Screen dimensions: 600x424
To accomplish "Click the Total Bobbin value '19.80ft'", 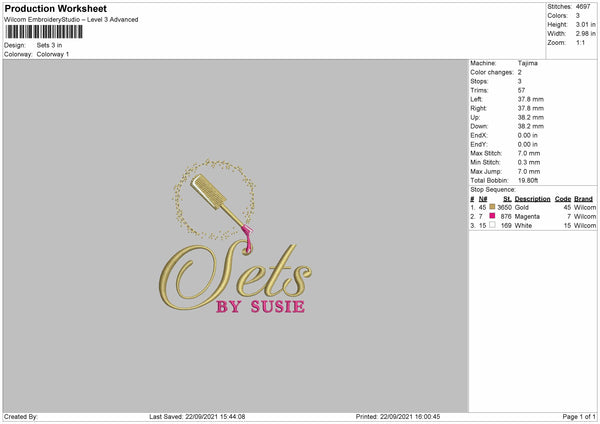I will coord(528,180).
